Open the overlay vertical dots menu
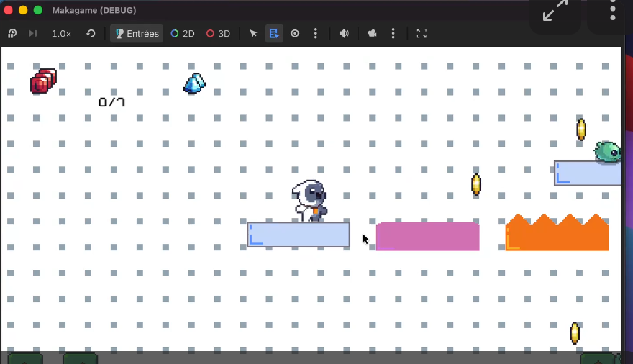633x364 pixels. [613, 10]
